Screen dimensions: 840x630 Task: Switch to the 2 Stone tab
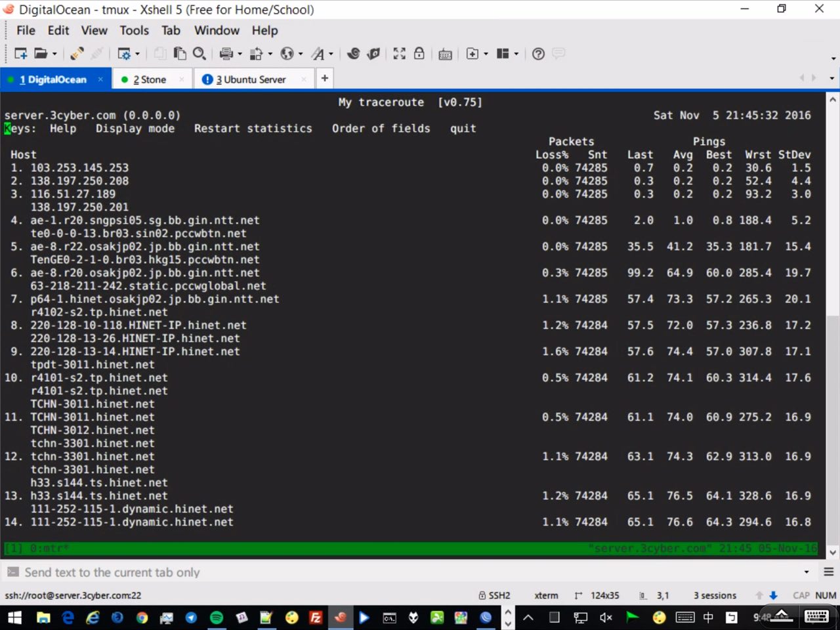[x=150, y=79]
